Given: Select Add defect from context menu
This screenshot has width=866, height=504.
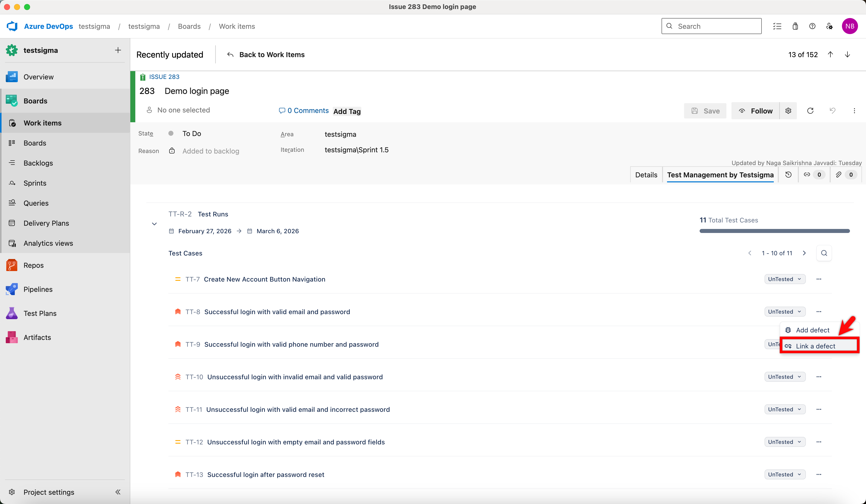Looking at the screenshot, I should [820, 330].
